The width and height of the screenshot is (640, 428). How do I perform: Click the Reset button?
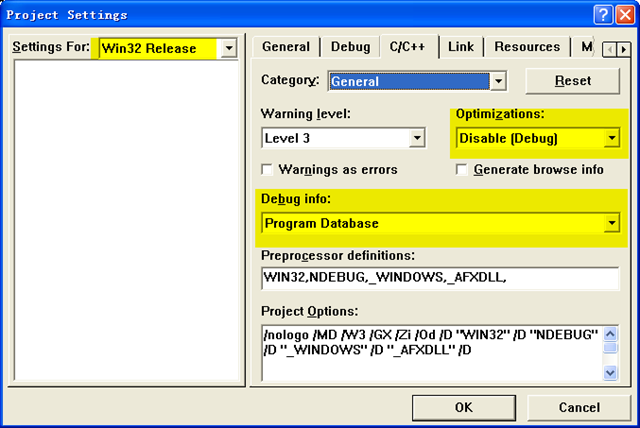coord(573,81)
